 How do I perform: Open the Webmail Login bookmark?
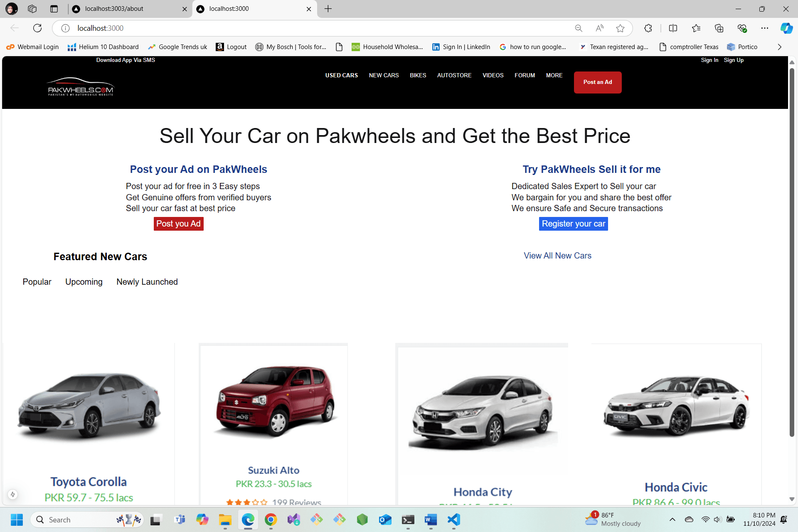32,47
